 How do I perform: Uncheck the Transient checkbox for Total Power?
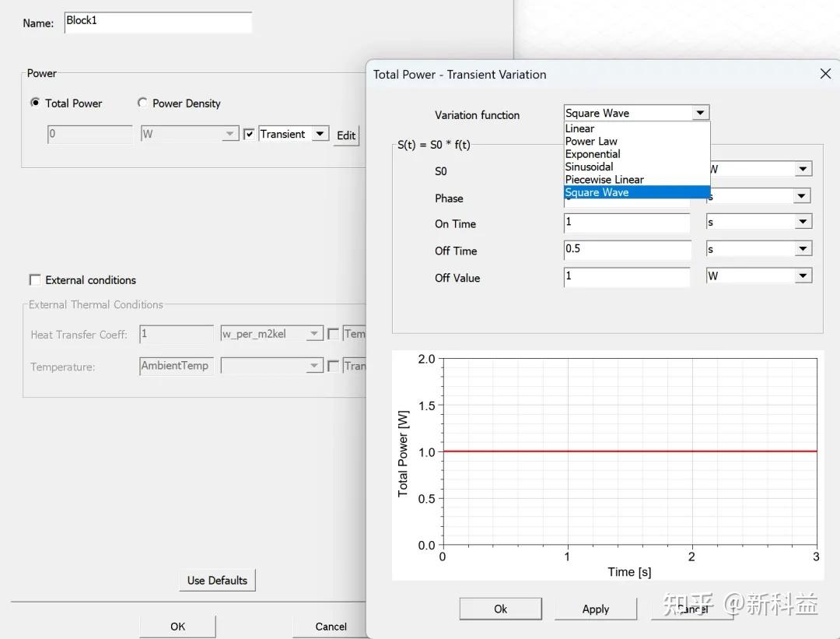(249, 134)
